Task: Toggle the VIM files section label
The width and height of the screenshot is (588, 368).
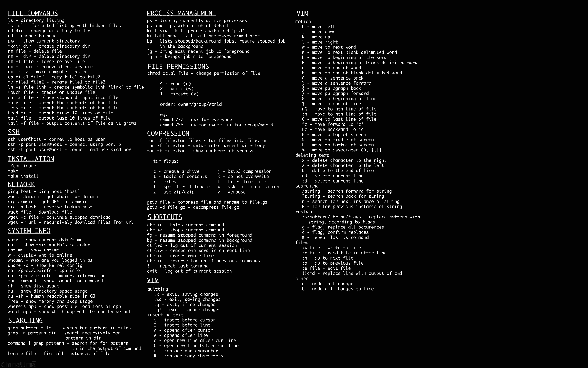Action: 301,242
